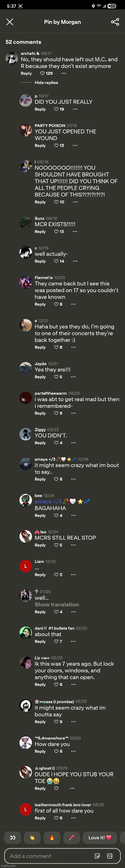Send the pushpin emoji quick reaction
The width and height of the screenshot is (125, 868).
(71, 837)
